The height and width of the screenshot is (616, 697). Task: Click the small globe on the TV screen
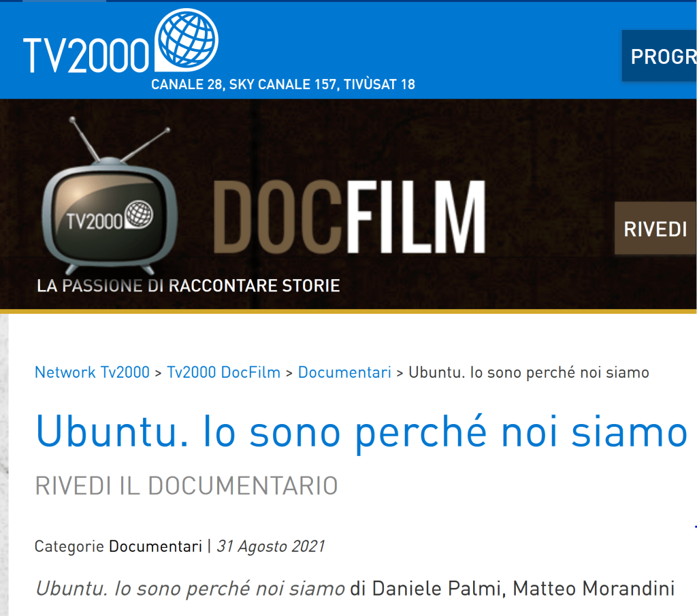pyautogui.click(x=140, y=214)
